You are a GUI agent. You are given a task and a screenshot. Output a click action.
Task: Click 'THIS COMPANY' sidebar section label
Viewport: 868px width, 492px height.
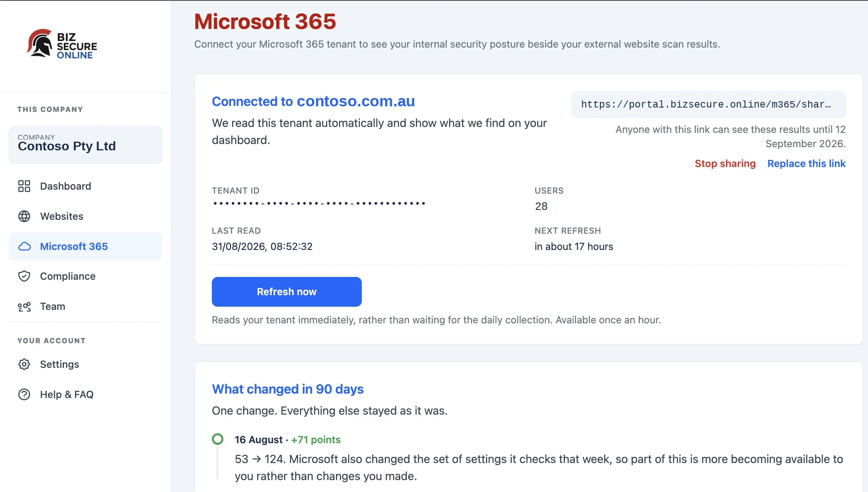pyautogui.click(x=50, y=110)
